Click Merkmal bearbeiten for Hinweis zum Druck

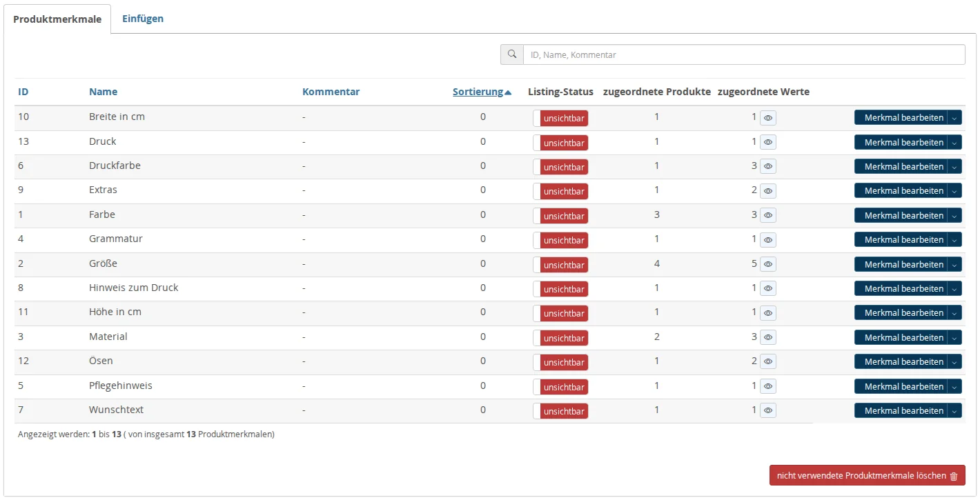(x=901, y=288)
